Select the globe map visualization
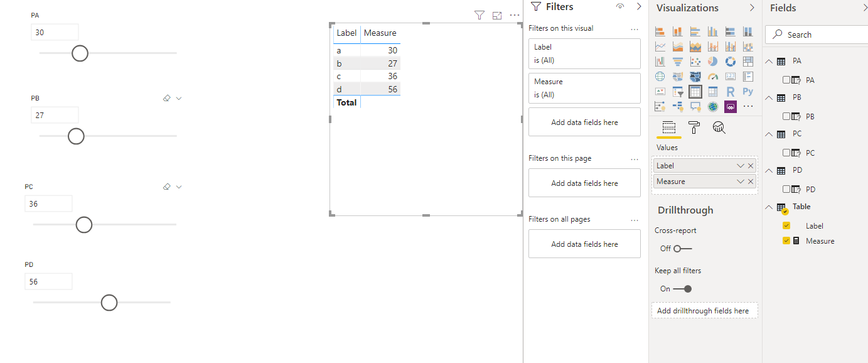Screen dimensions: 868x363 click(660, 77)
